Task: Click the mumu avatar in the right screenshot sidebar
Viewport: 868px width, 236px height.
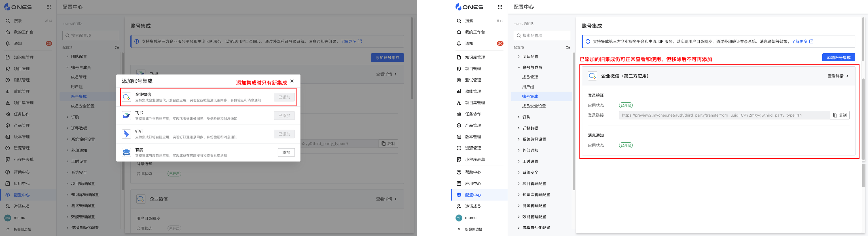Action: (x=459, y=218)
